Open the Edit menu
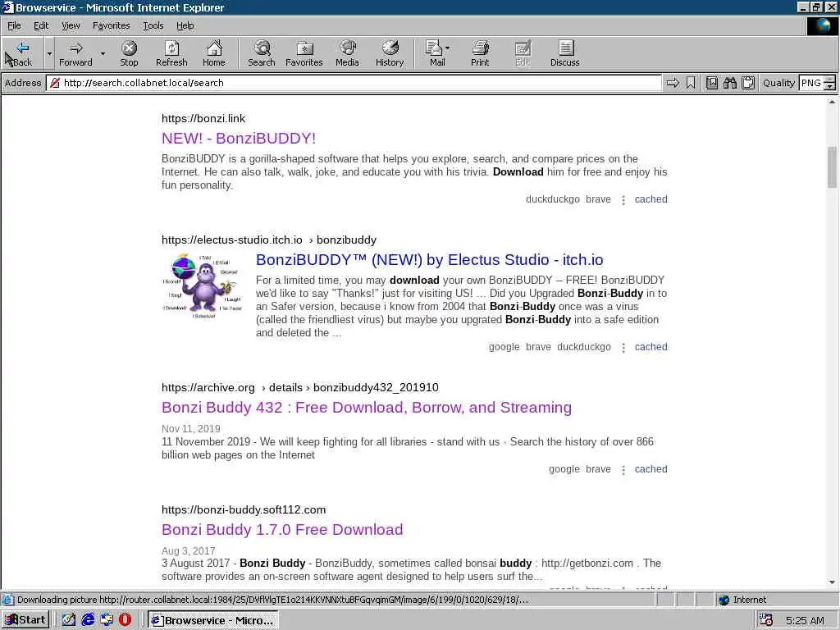 coord(41,25)
